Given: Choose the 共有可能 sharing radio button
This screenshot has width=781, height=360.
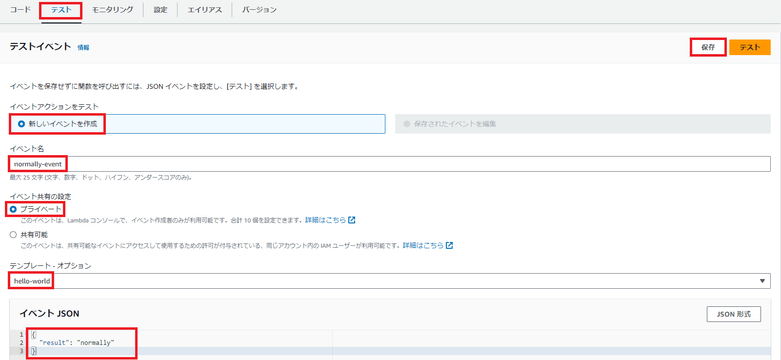Looking at the screenshot, I should [x=13, y=234].
